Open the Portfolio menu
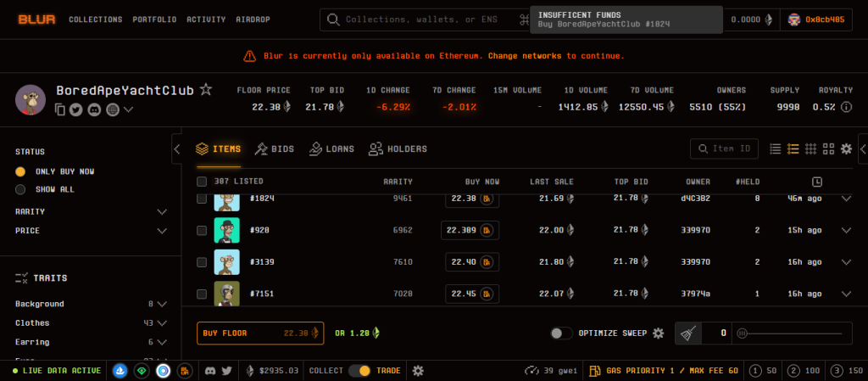The height and width of the screenshot is (381, 868). 154,20
